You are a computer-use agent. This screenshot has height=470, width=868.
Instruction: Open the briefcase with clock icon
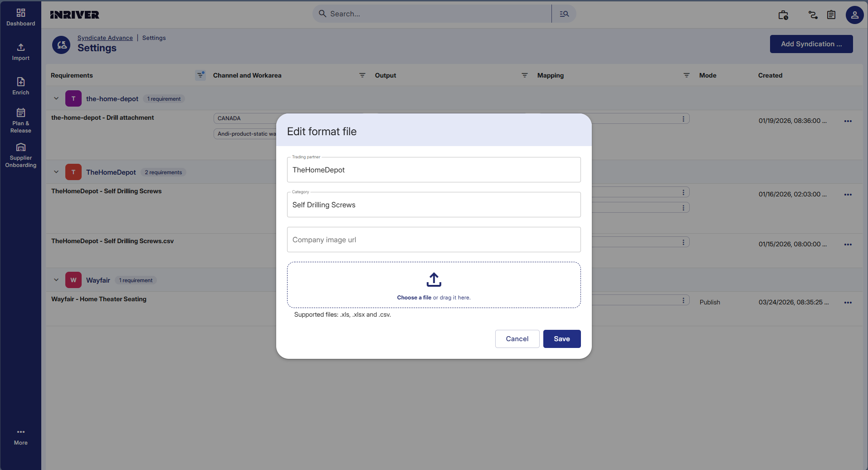click(783, 15)
